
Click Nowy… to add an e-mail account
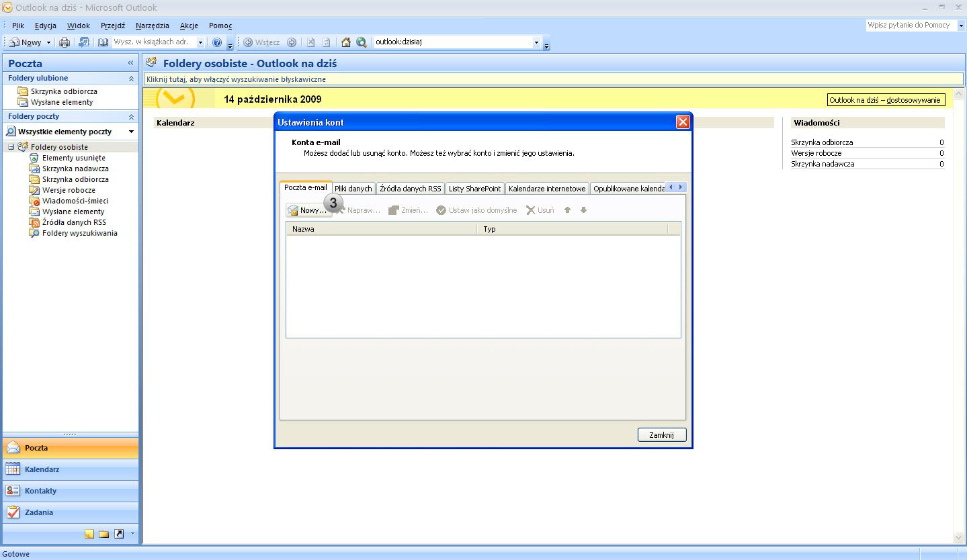(308, 210)
